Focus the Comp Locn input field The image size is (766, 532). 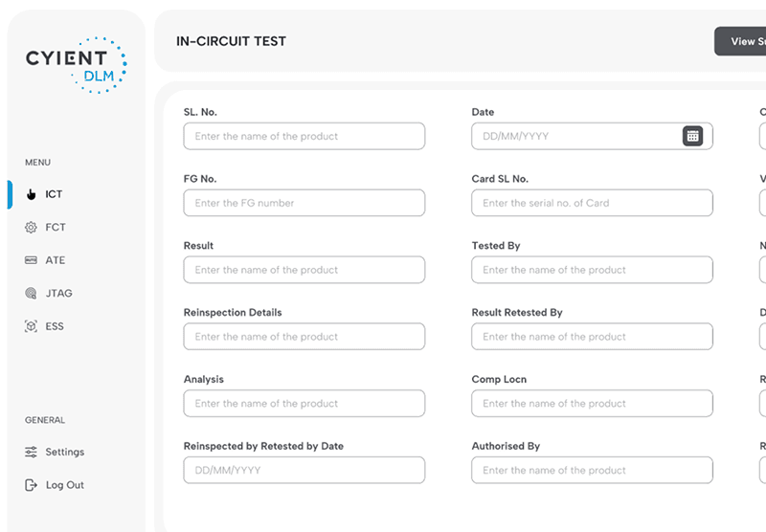(592, 403)
